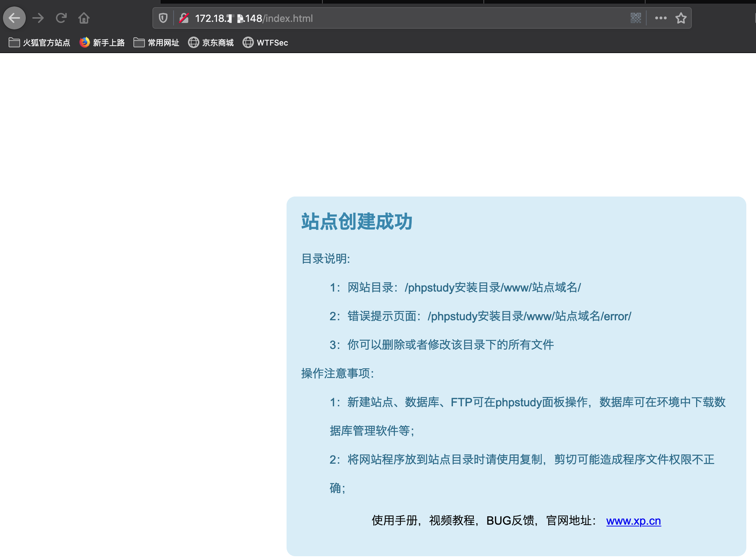Screen dimensions: 756x558
Task: Open the WTFSec bookmark
Action: pos(265,42)
